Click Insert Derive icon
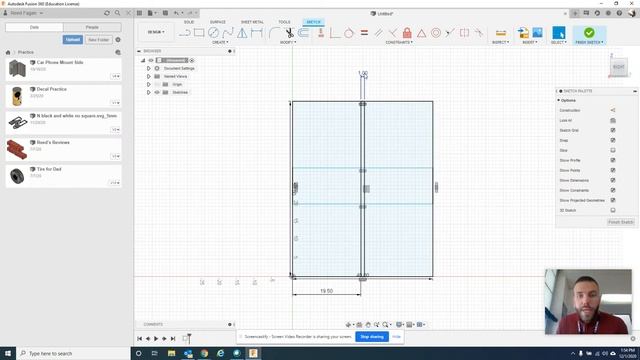This screenshot has width=640, height=360. click(x=523, y=33)
